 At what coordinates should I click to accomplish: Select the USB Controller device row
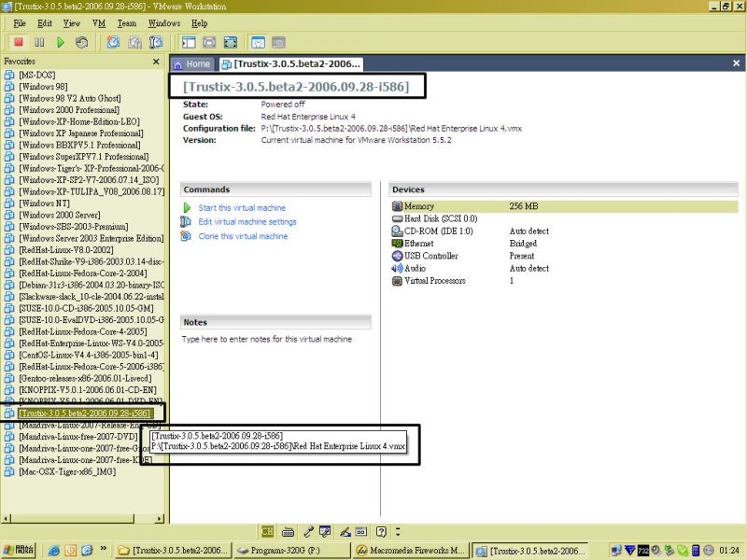pyautogui.click(x=564, y=256)
